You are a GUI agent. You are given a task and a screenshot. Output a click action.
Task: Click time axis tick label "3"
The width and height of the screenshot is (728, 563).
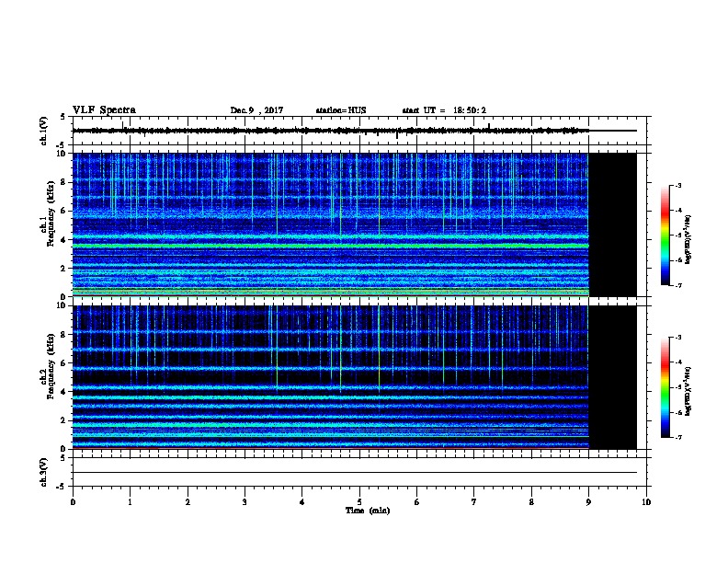click(x=245, y=502)
